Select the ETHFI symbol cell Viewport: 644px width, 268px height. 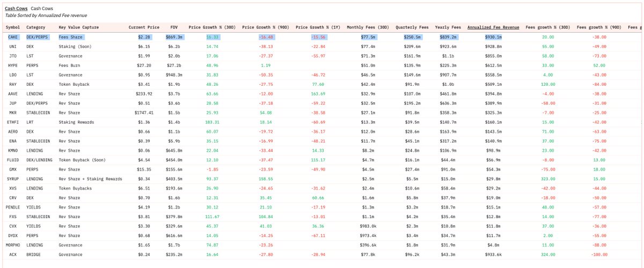point(13,122)
